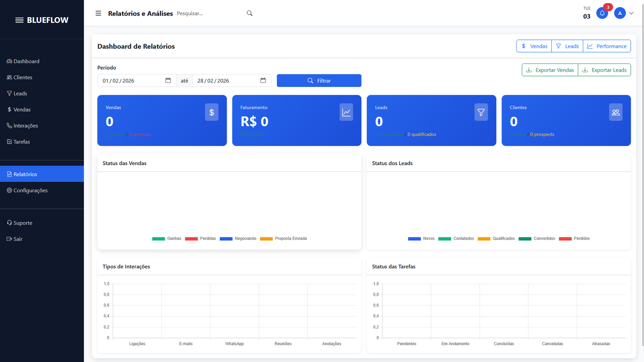Open the hamburger menu icon
644x362 pixels.
pos(98,13)
